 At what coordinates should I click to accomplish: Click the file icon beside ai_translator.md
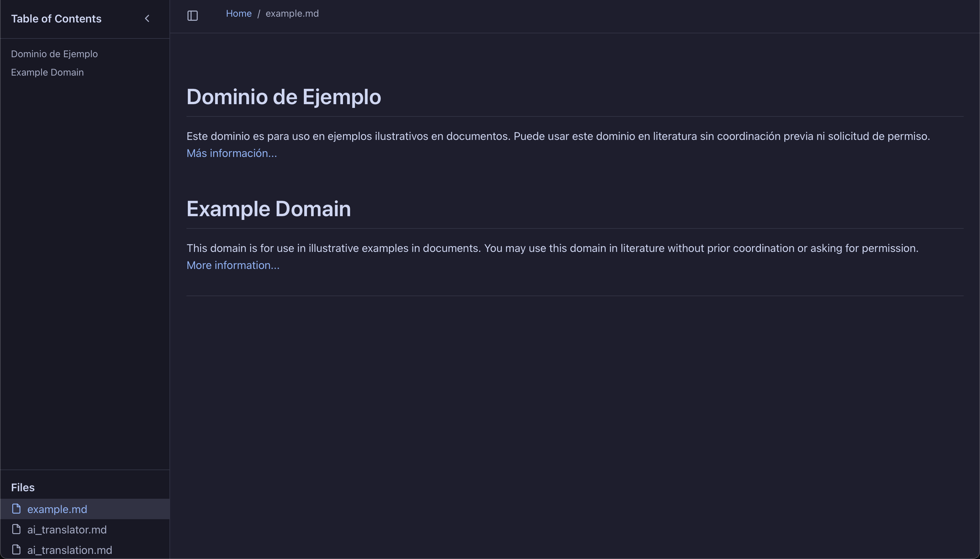pos(16,529)
